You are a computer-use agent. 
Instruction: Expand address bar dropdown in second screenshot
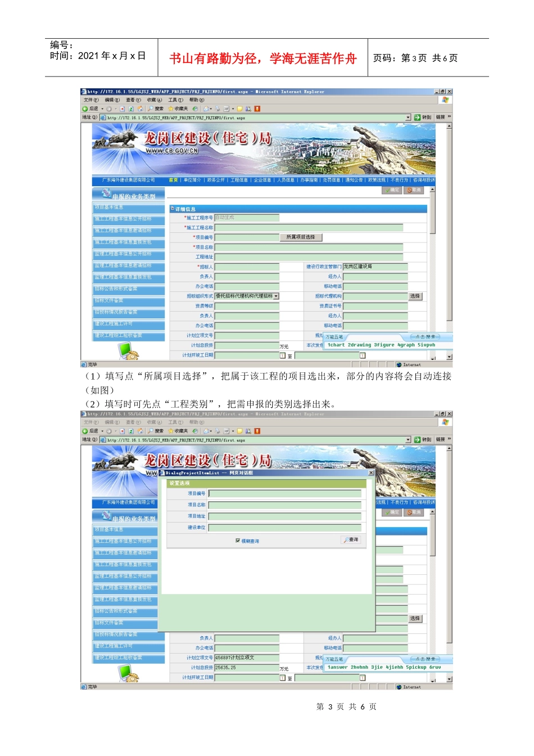(x=408, y=440)
